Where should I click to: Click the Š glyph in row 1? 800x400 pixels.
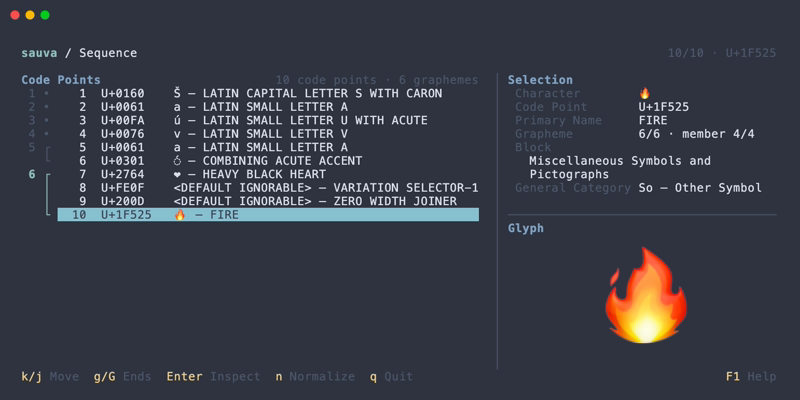tap(177, 93)
